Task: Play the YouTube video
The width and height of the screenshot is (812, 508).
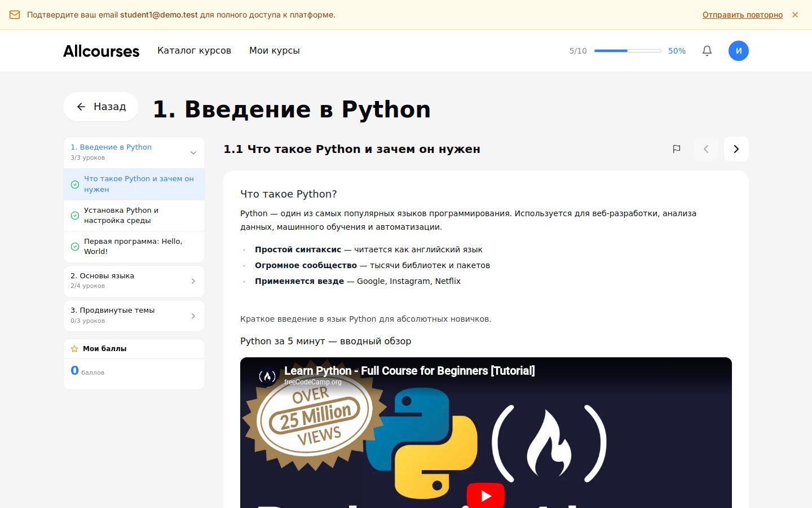Action: pyautogui.click(x=486, y=496)
